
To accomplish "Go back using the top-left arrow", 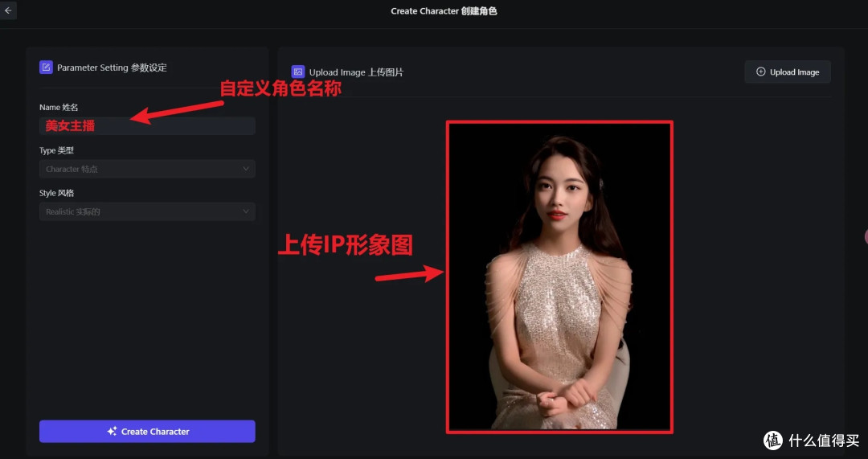I will (x=8, y=10).
